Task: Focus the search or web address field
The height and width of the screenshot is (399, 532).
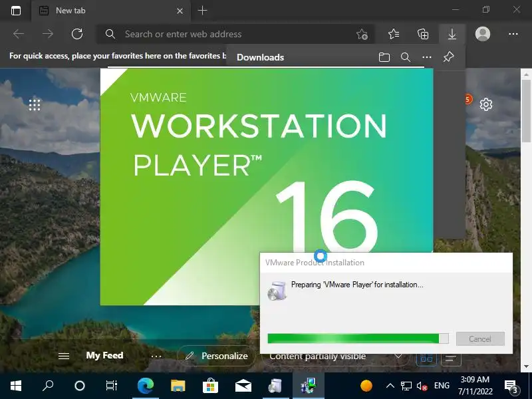Action: [234, 34]
